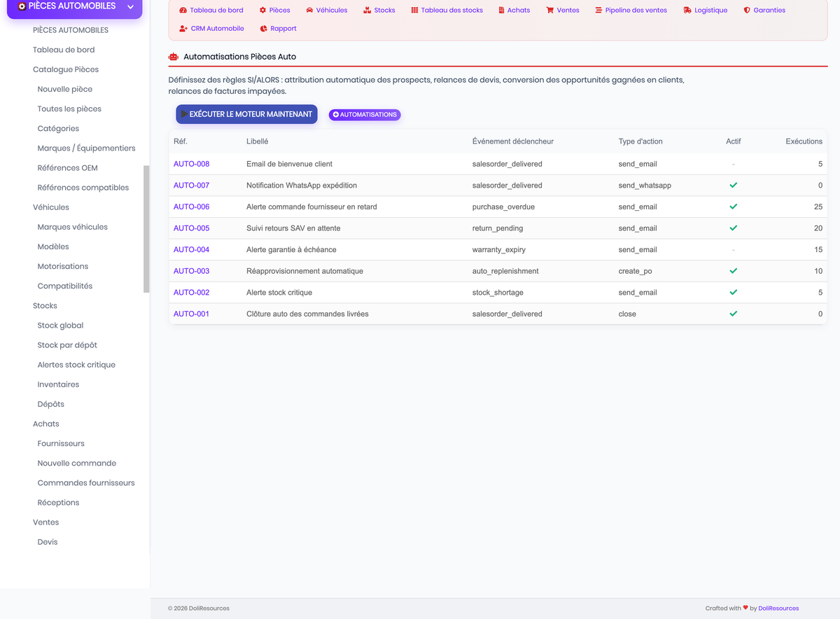Select Devis in the sidebar
This screenshot has height=619, width=840.
48,542
